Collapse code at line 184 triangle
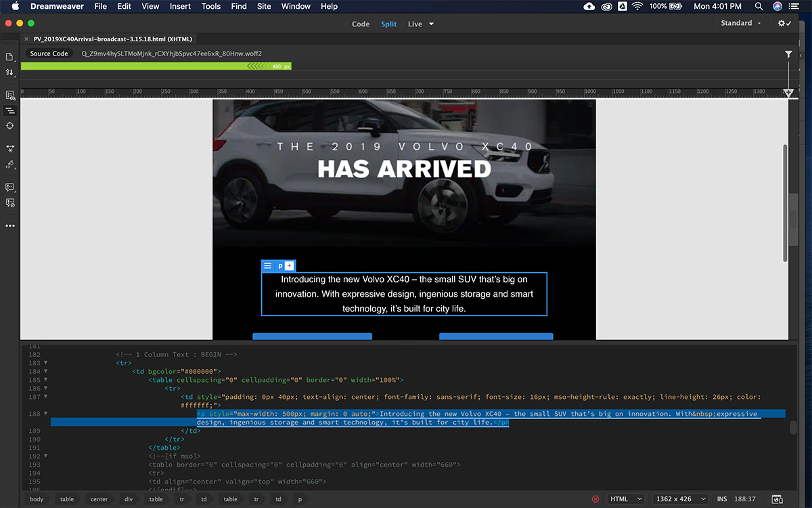 point(45,371)
